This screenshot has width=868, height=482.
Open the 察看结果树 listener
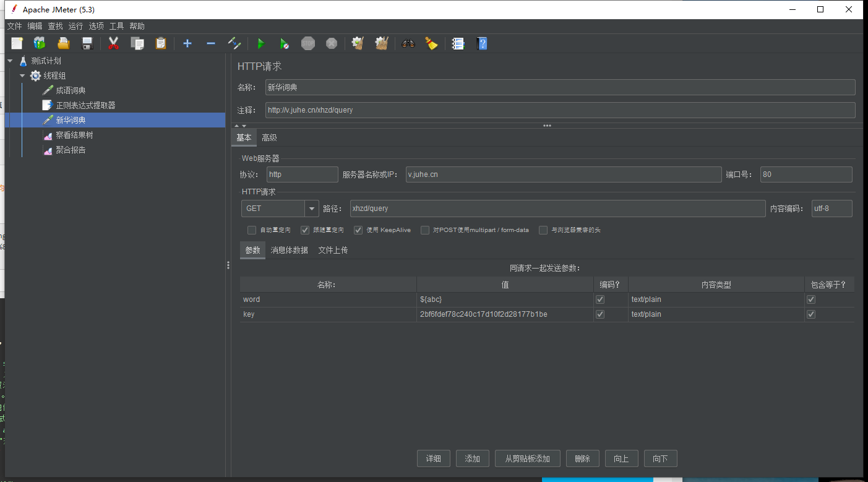pyautogui.click(x=74, y=135)
